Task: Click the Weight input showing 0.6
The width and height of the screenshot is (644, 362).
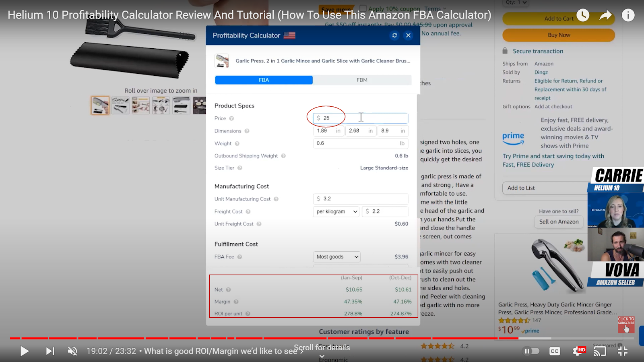Action: 361,143
